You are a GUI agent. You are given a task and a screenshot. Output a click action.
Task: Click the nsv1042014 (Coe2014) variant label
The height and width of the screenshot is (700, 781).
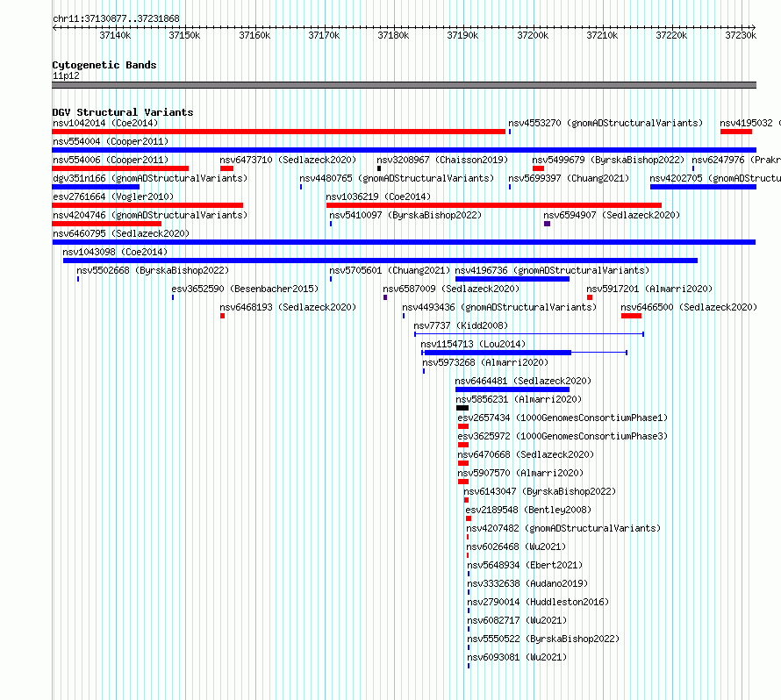[x=105, y=123]
